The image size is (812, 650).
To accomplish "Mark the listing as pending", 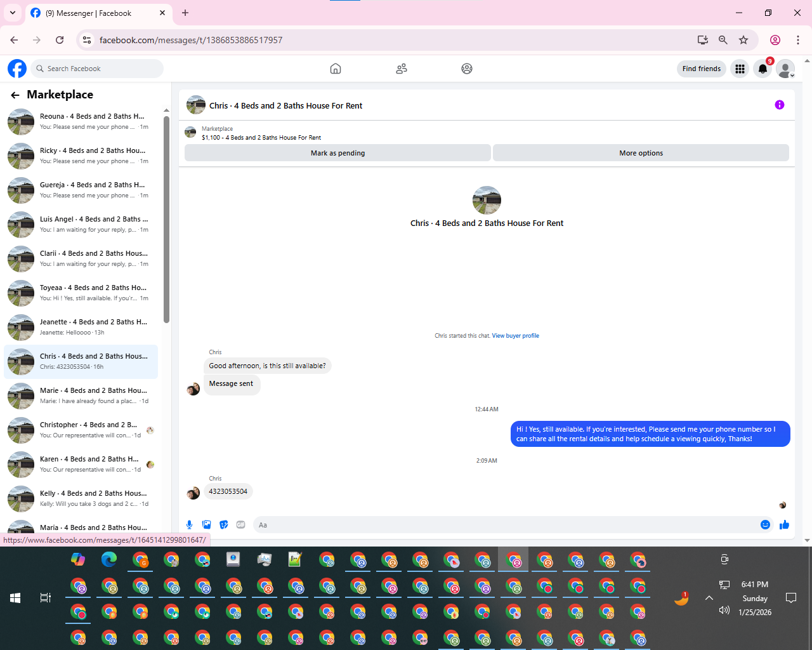I will click(337, 153).
